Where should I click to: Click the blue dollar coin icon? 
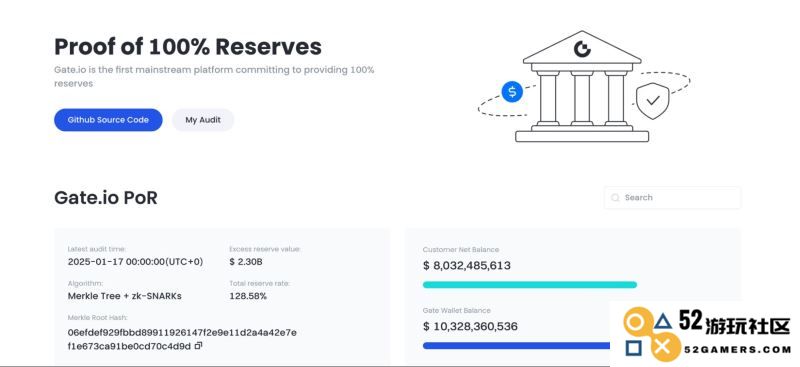pyautogui.click(x=512, y=92)
